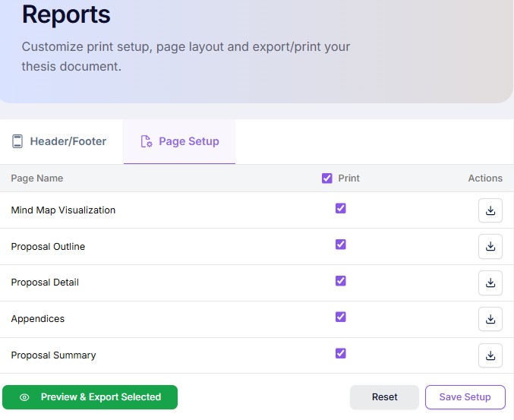The image size is (514, 420).
Task: Click the Header/Footer phone icon
Action: click(17, 141)
